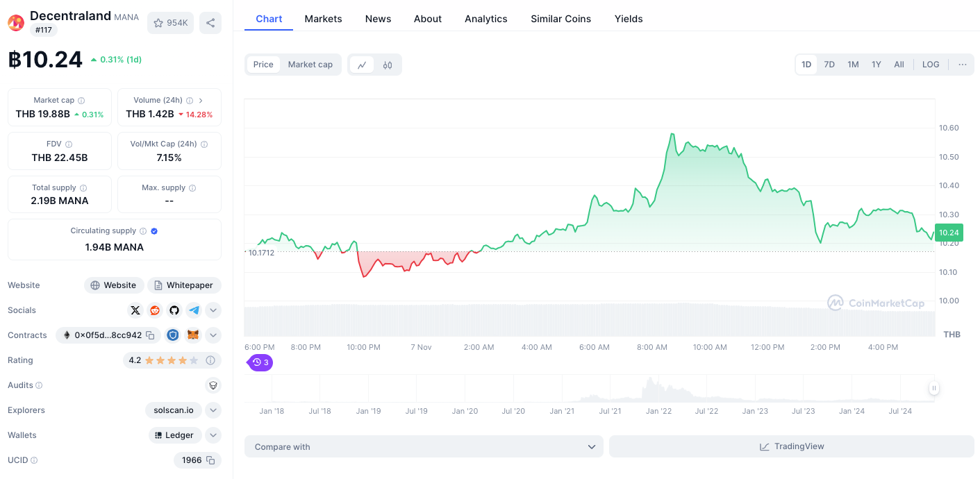Image resolution: width=980 pixels, height=479 pixels.
Task: Click the Audits shield icon
Action: click(213, 385)
